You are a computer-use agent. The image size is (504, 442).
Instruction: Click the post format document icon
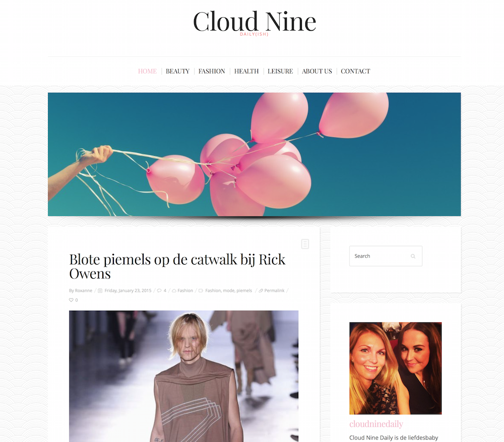click(x=305, y=243)
